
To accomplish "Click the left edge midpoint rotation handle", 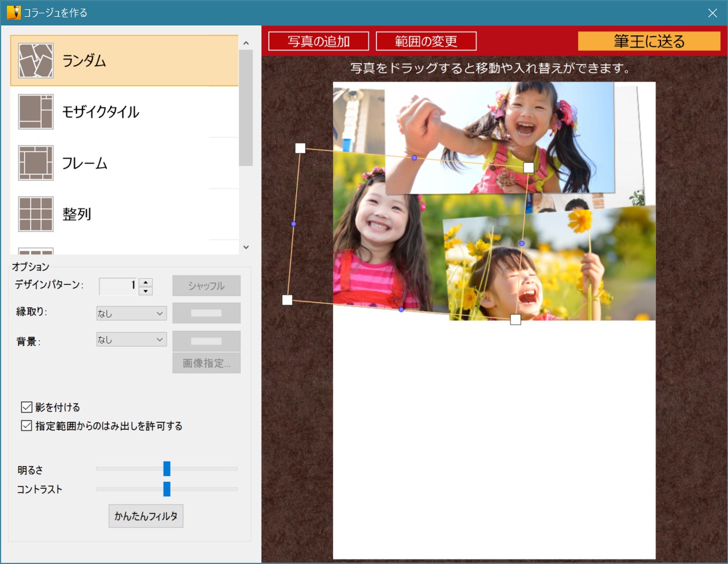I will pyautogui.click(x=294, y=224).
